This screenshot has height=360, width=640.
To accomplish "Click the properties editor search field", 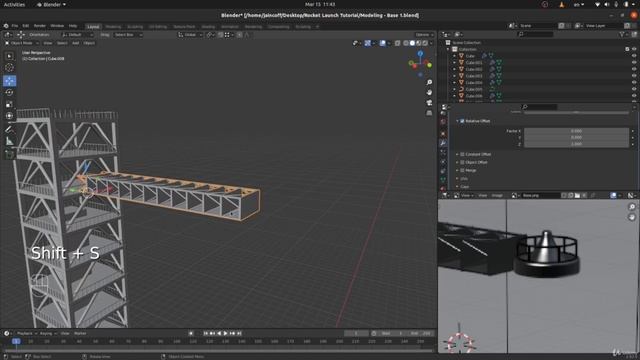I will click(x=539, y=107).
